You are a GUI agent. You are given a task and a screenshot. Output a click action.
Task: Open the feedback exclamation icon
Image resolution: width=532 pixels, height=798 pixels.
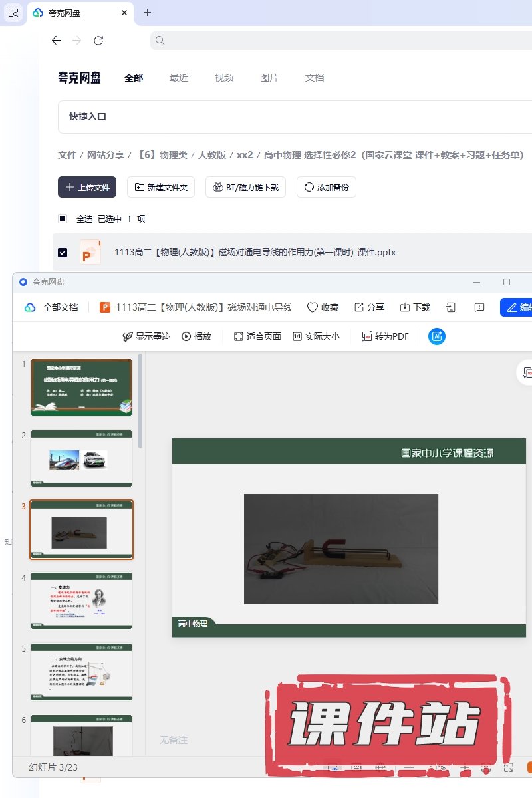(479, 307)
